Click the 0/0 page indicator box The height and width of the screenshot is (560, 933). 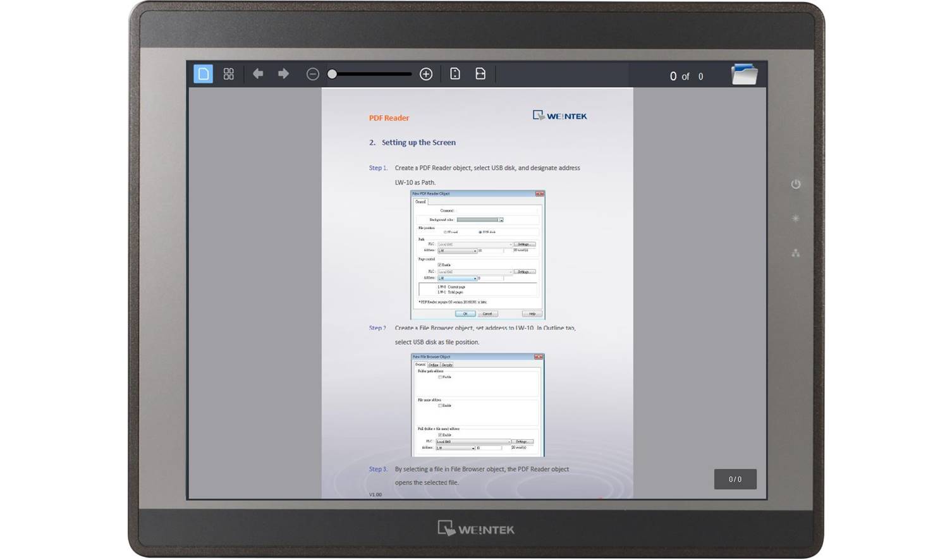[x=735, y=479]
